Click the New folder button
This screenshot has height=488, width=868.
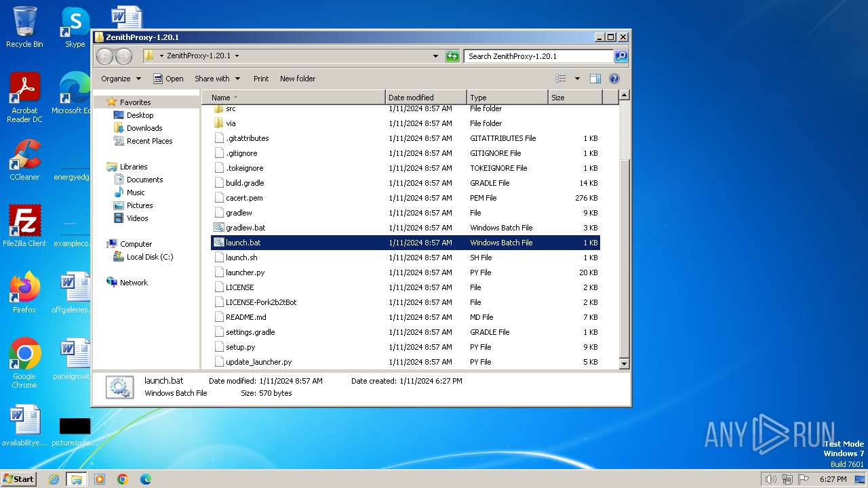[x=298, y=79]
